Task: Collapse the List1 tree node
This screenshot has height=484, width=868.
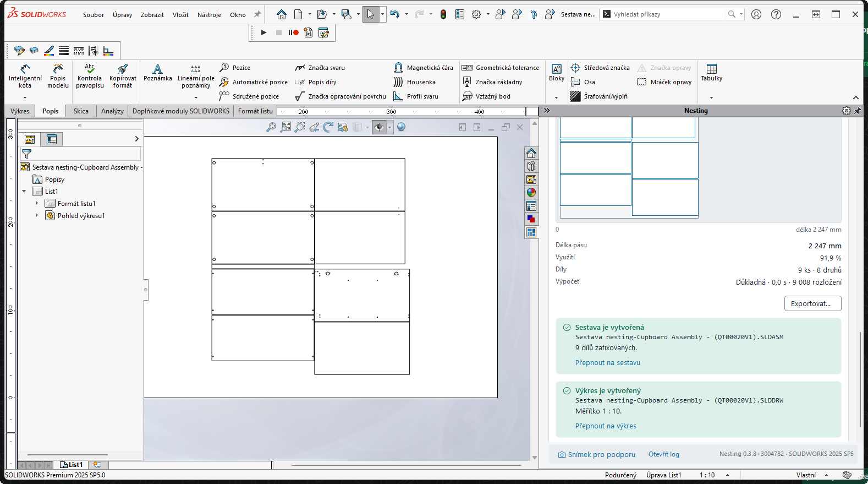Action: [24, 191]
